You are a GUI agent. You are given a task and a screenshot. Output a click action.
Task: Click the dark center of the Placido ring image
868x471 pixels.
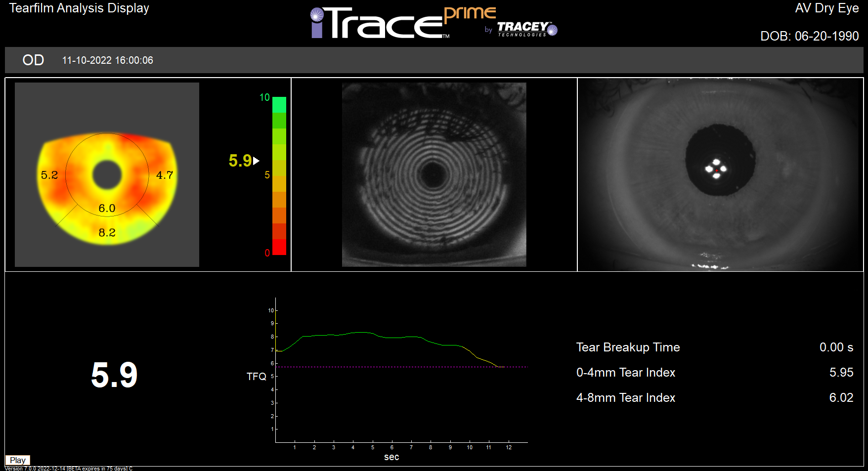(433, 173)
